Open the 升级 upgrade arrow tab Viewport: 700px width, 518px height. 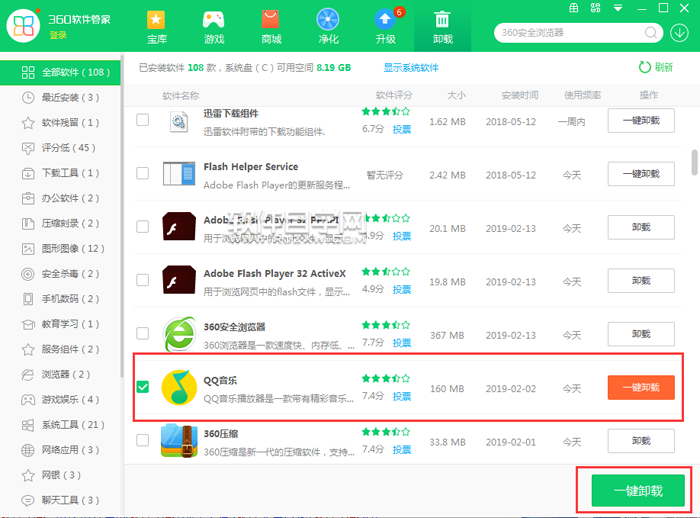[385, 27]
